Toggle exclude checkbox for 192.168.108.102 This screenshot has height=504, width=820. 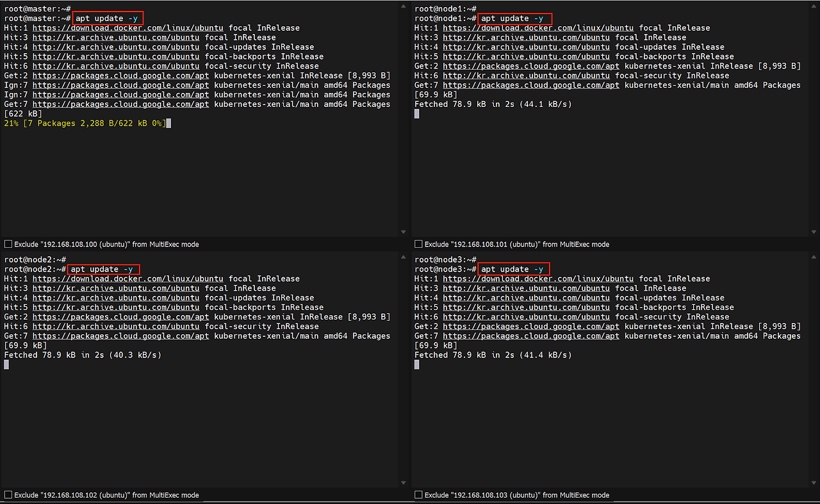point(8,495)
